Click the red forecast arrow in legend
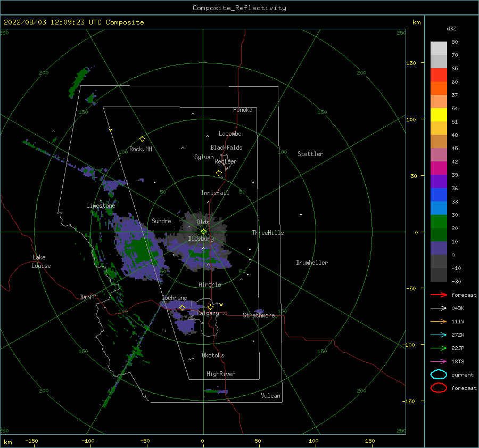This screenshot has width=479, height=448. [439, 295]
